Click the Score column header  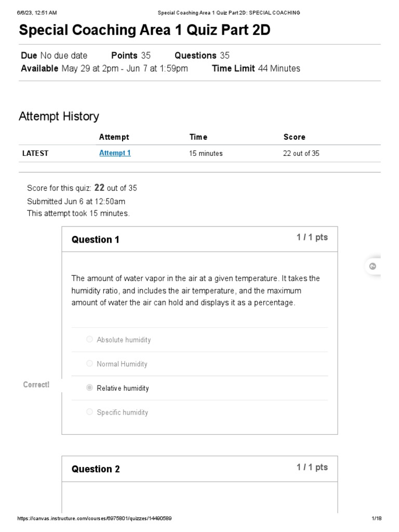(x=294, y=137)
